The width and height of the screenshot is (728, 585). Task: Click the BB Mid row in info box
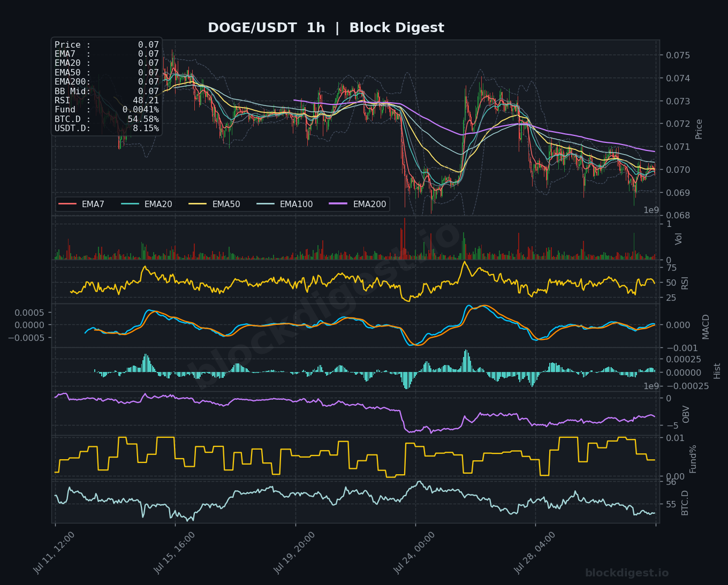tap(107, 92)
